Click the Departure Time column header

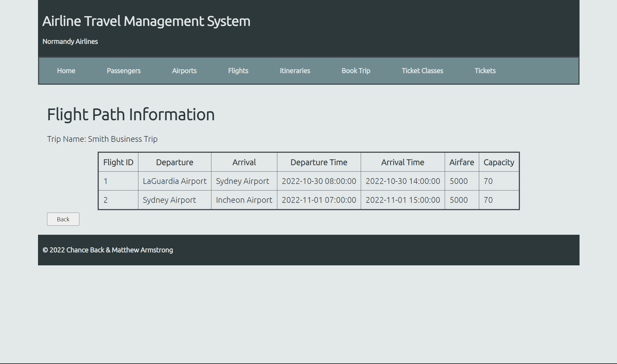tap(319, 162)
